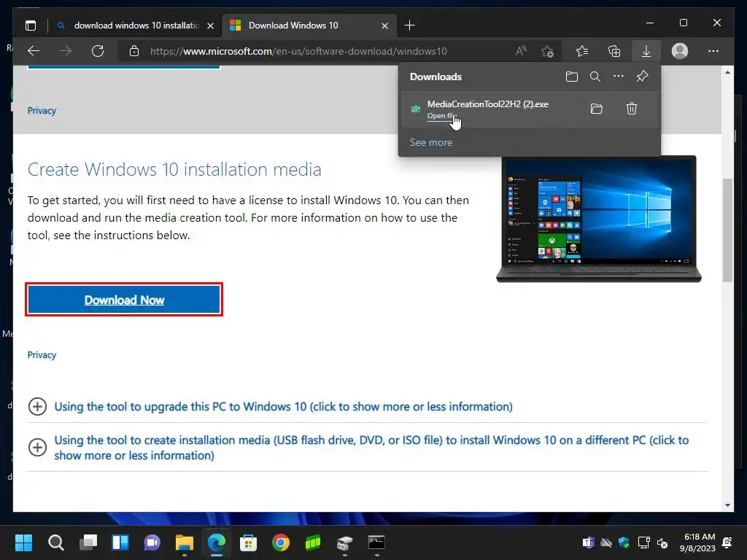Screen dimensions: 747x560
Task: Open the tab actions menu icon
Action: point(31,26)
